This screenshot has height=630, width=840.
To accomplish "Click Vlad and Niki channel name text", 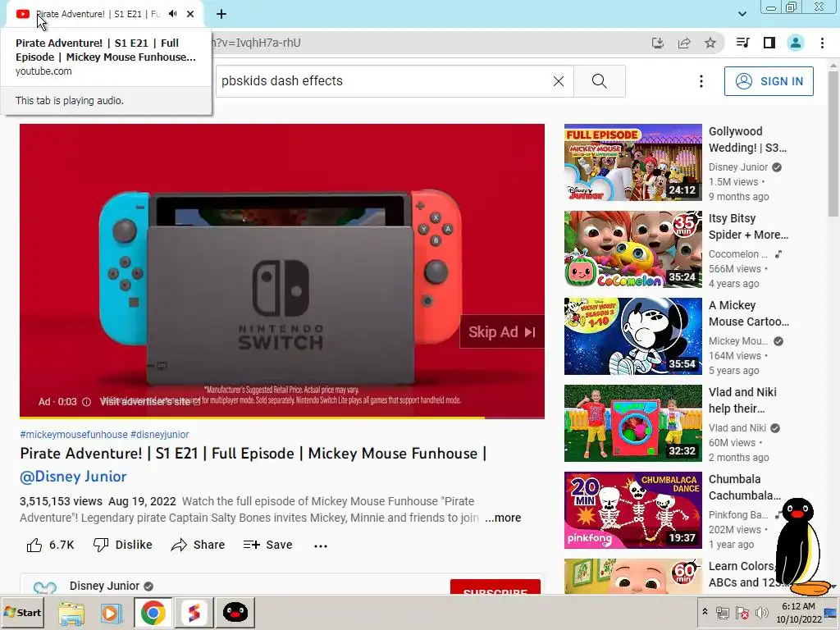I will pyautogui.click(x=737, y=428).
